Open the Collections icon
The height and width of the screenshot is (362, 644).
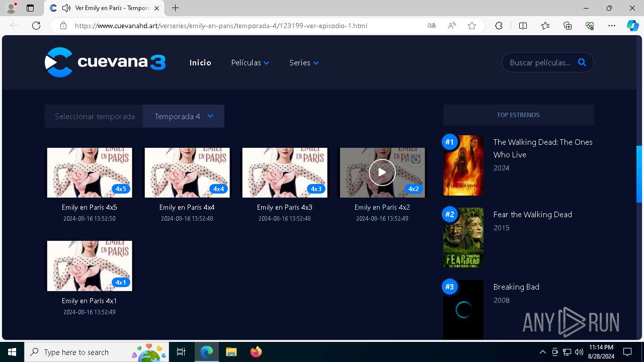point(568,26)
